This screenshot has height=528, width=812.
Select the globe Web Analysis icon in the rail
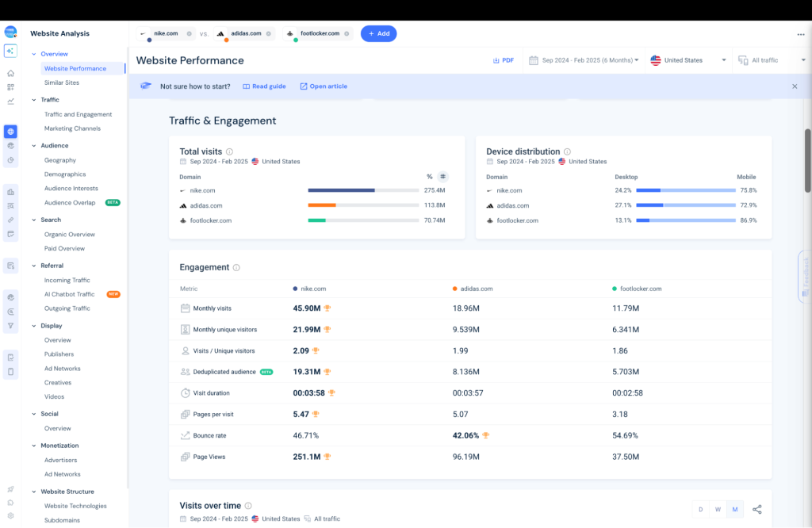(x=10, y=131)
